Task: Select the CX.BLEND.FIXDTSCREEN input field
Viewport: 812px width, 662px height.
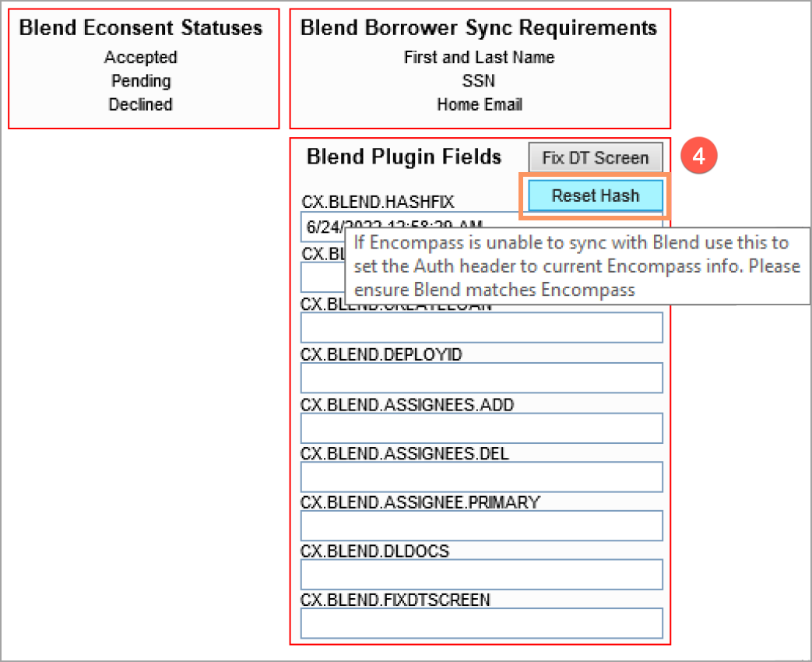Action: click(x=482, y=623)
